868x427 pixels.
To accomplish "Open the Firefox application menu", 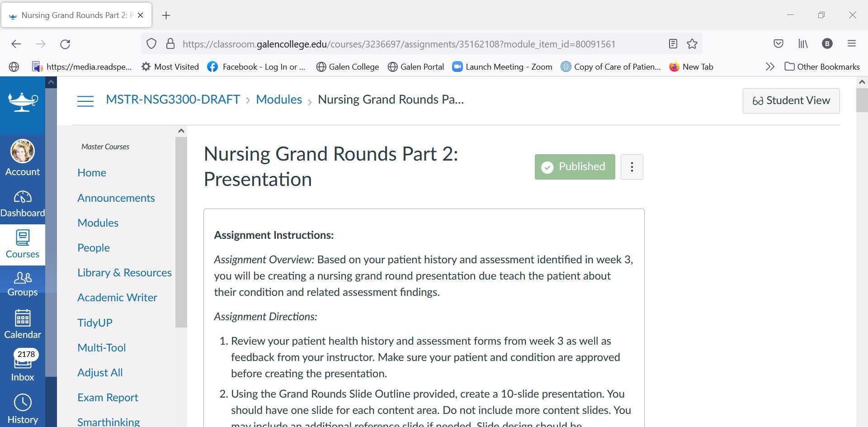I will coord(852,43).
